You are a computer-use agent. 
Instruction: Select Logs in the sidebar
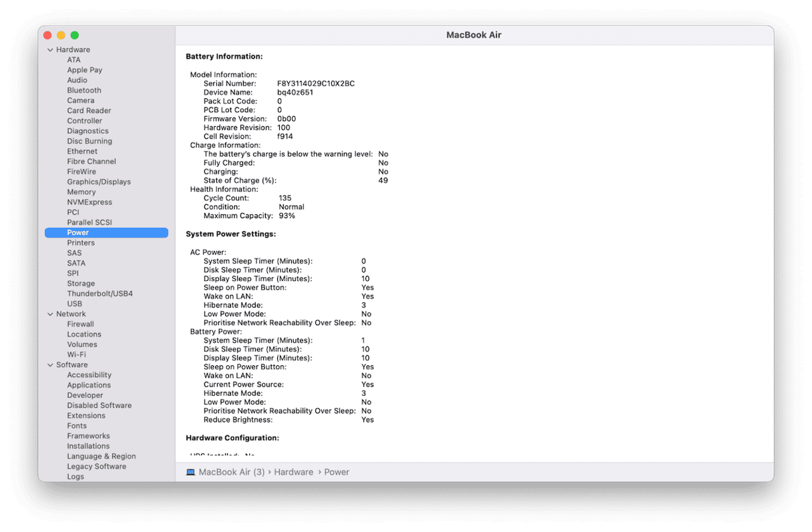(75, 477)
